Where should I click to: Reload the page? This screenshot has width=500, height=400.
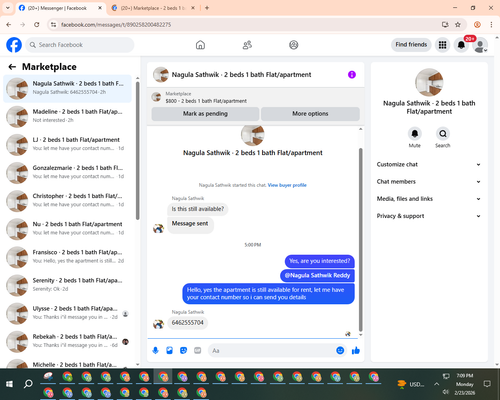[x=37, y=25]
